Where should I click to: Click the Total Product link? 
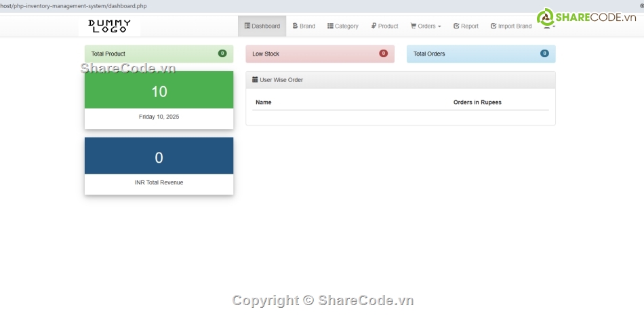point(108,54)
